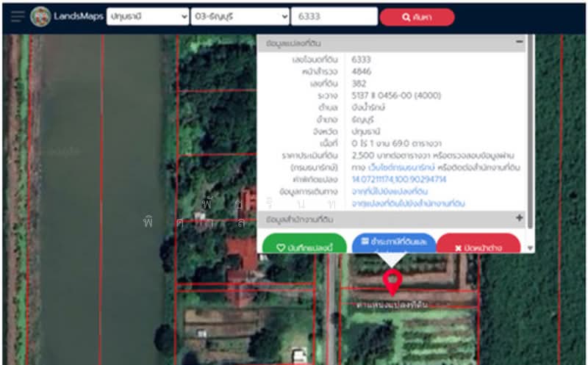Click the LandsMaps title text
The image size is (588, 365).
79,16
